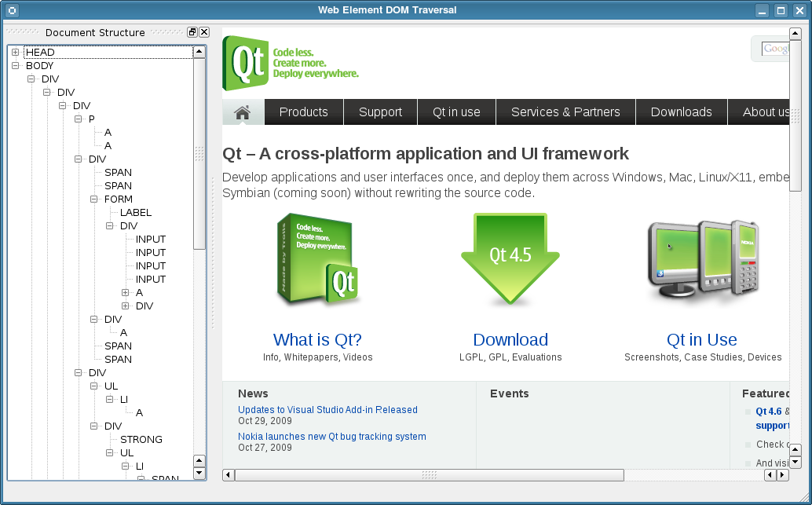Click the "News" section heading

point(253,393)
